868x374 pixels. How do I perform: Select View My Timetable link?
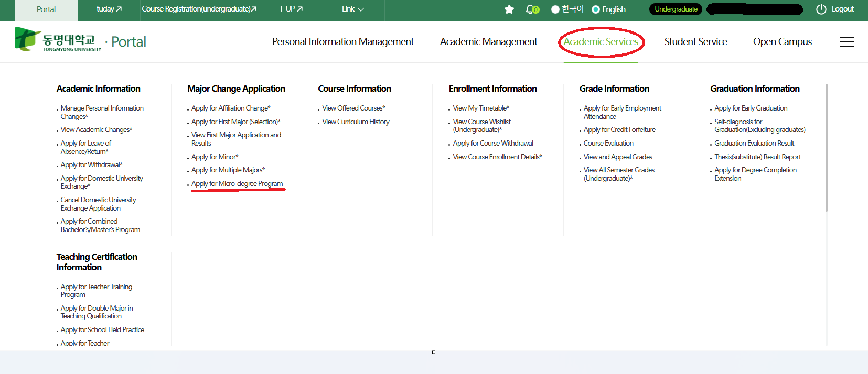(x=481, y=108)
